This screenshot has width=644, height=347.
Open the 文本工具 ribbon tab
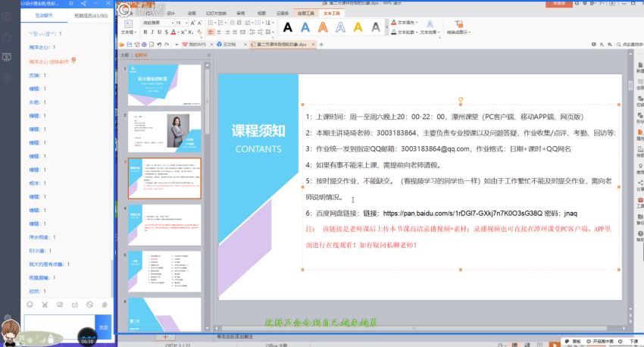(x=332, y=14)
